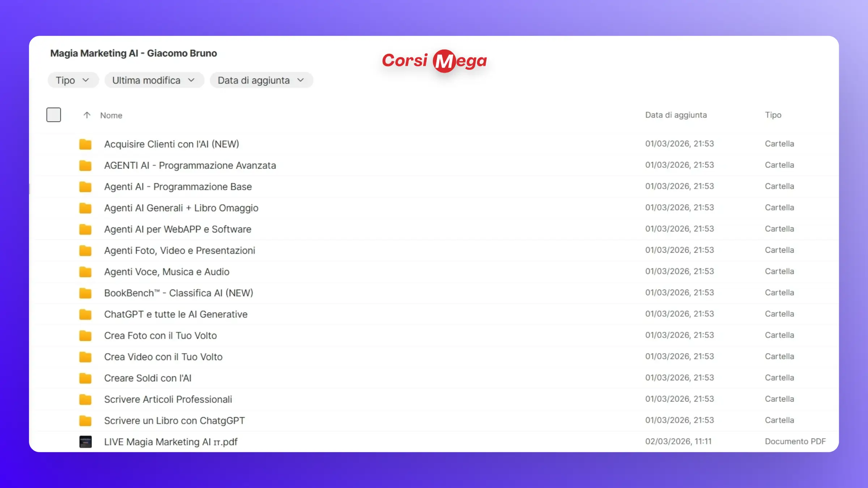
Task: Open the Tipo filter dropdown
Action: (73, 80)
